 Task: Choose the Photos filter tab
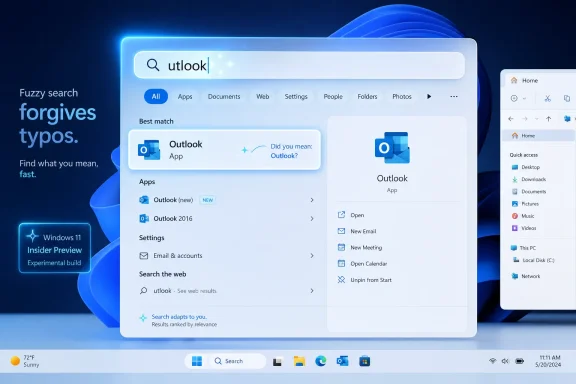402,96
